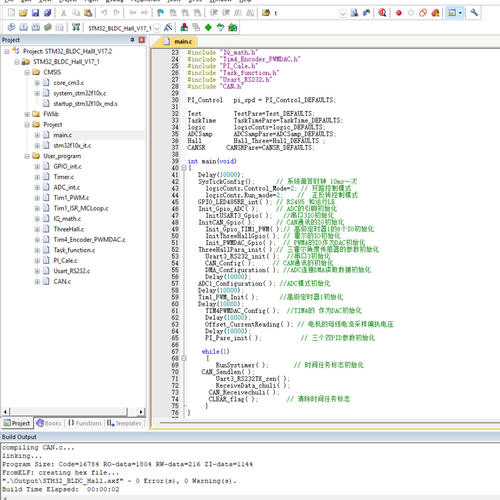The height and width of the screenshot is (500, 500).
Task: Click the New file icon
Action: coord(11,13)
